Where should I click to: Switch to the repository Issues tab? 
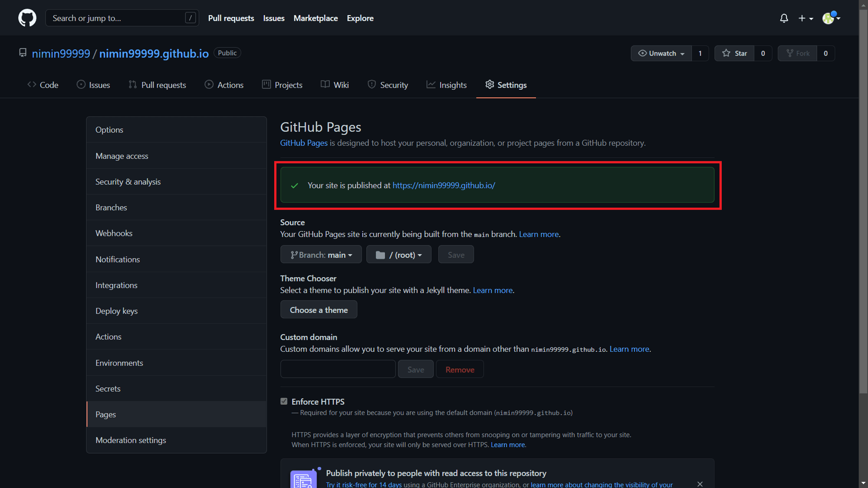(93, 85)
